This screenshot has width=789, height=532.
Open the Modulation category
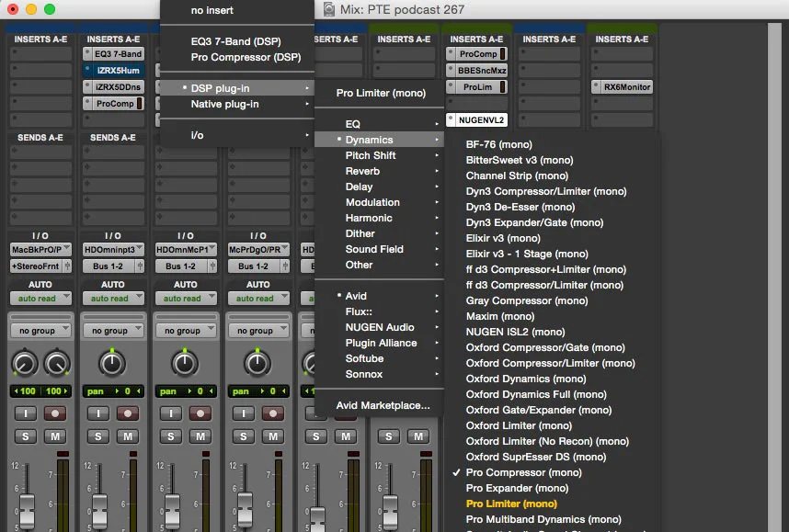[380, 202]
